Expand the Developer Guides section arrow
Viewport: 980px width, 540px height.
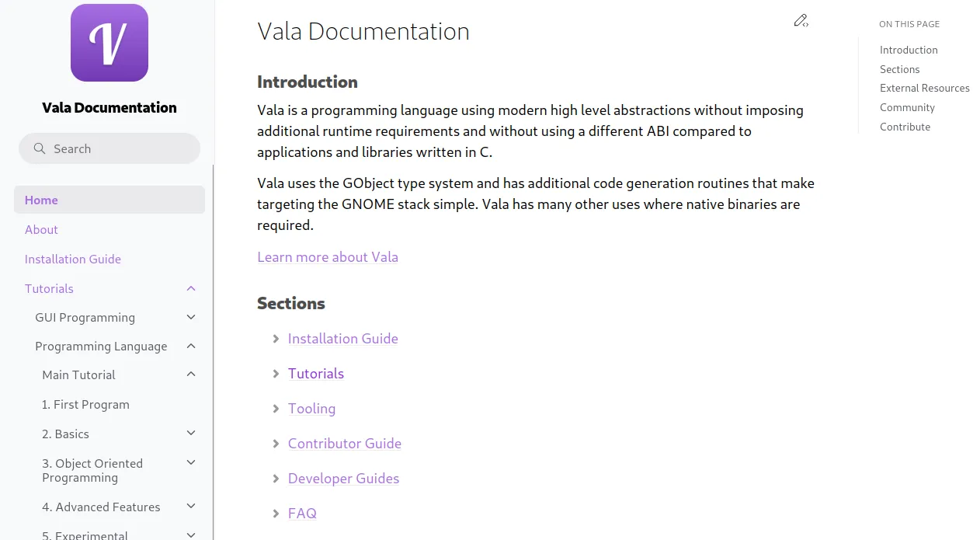(276, 479)
